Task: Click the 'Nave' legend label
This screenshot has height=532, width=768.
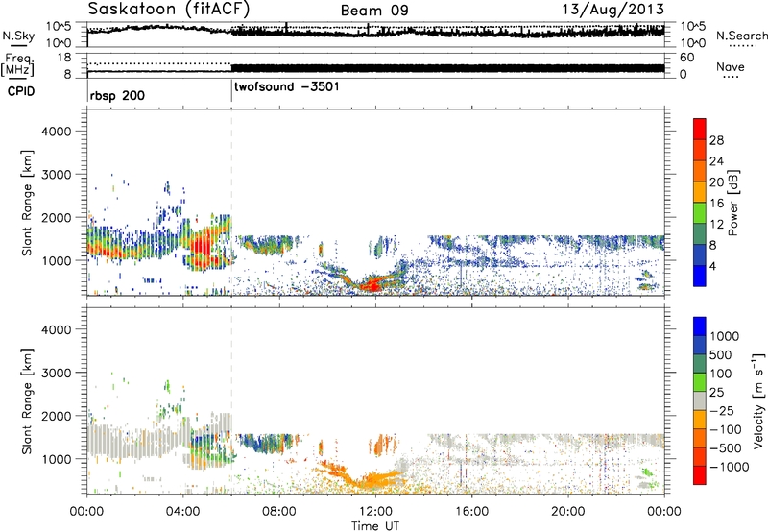Action: point(730,66)
